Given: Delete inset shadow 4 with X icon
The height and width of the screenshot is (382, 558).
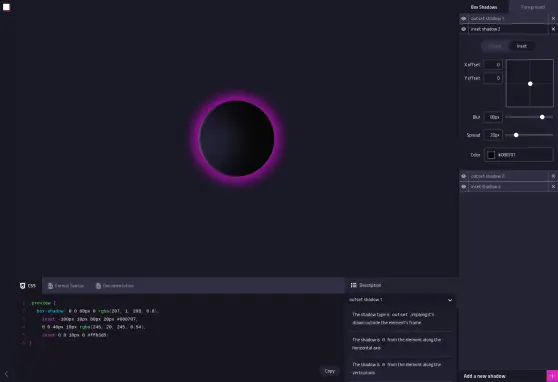Looking at the screenshot, I should tap(553, 187).
